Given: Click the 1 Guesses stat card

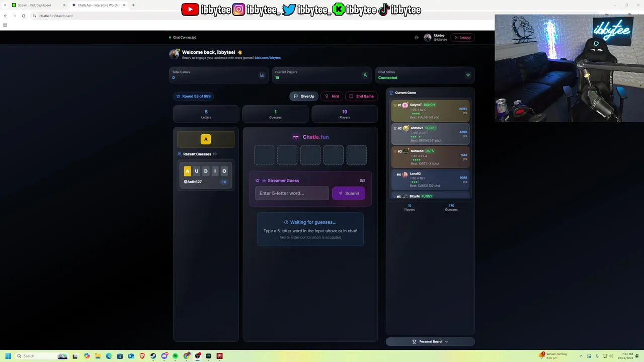Looking at the screenshot, I should 275,114.
